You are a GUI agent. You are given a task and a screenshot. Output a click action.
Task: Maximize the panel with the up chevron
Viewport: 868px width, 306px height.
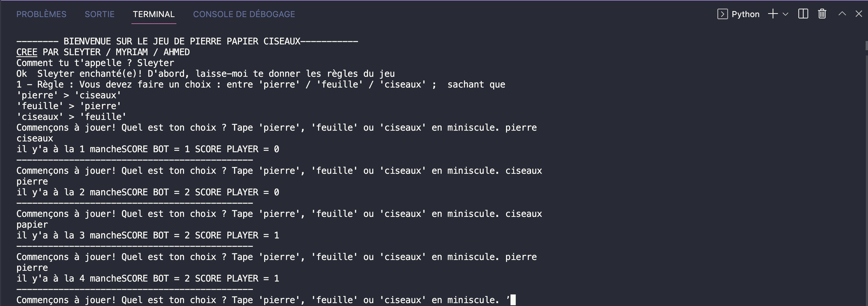click(x=842, y=14)
